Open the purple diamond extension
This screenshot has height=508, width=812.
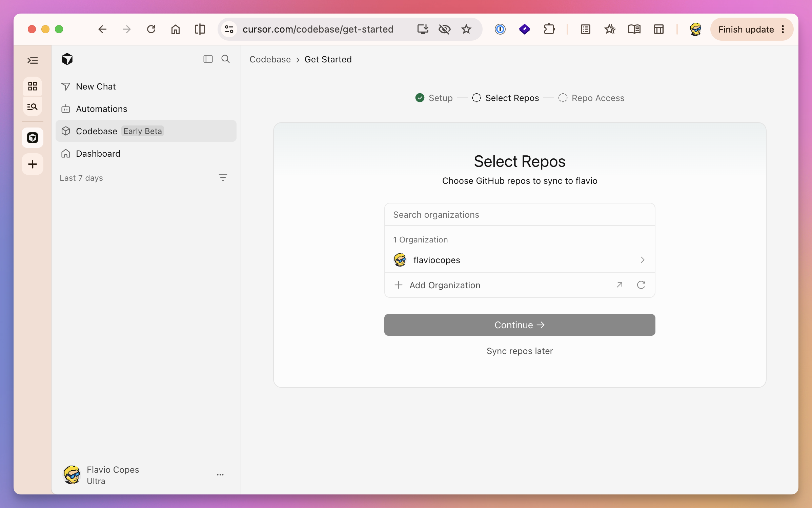525,29
